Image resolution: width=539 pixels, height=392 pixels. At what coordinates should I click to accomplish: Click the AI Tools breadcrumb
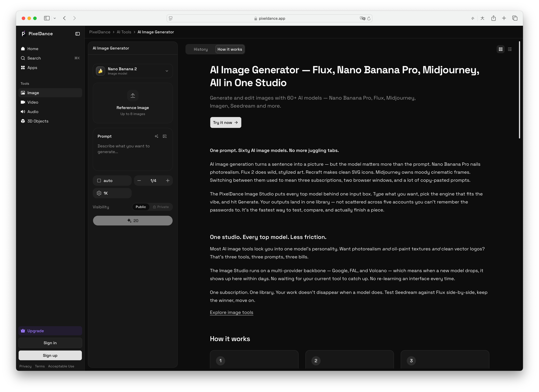click(124, 32)
